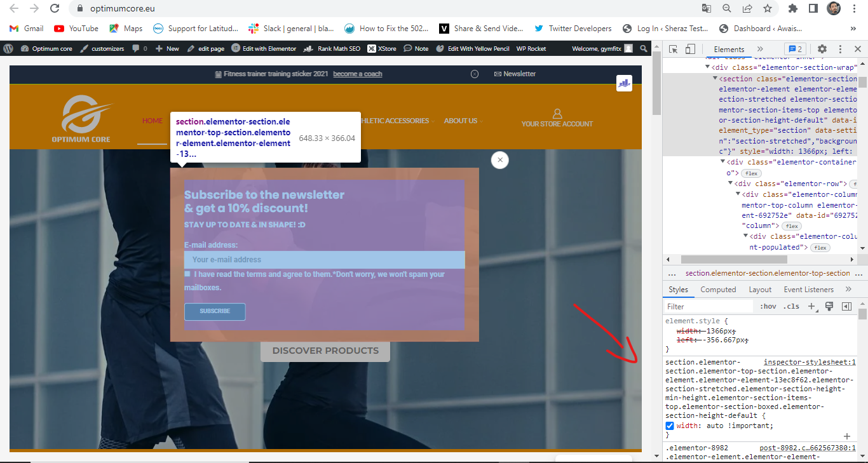
Task: Open the Google Translate icon in address bar
Action: tap(707, 9)
